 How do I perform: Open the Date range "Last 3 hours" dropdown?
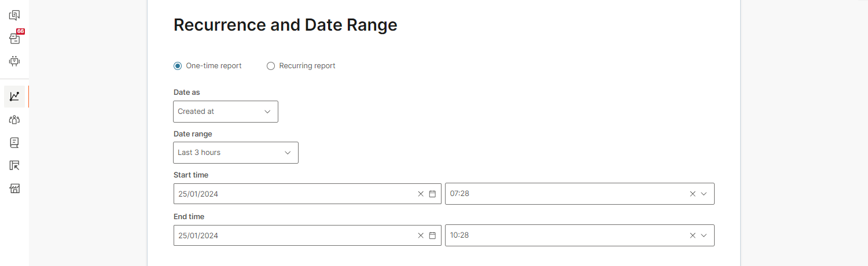(236, 153)
